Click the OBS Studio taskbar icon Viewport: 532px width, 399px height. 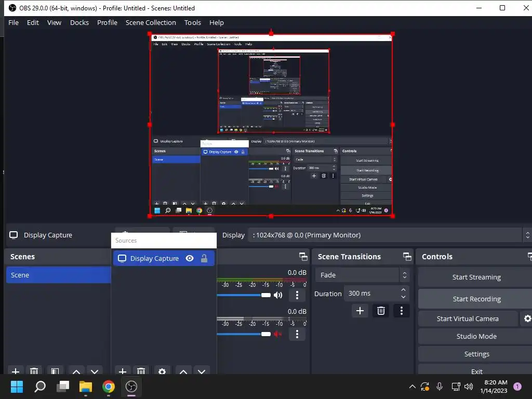[x=131, y=387]
